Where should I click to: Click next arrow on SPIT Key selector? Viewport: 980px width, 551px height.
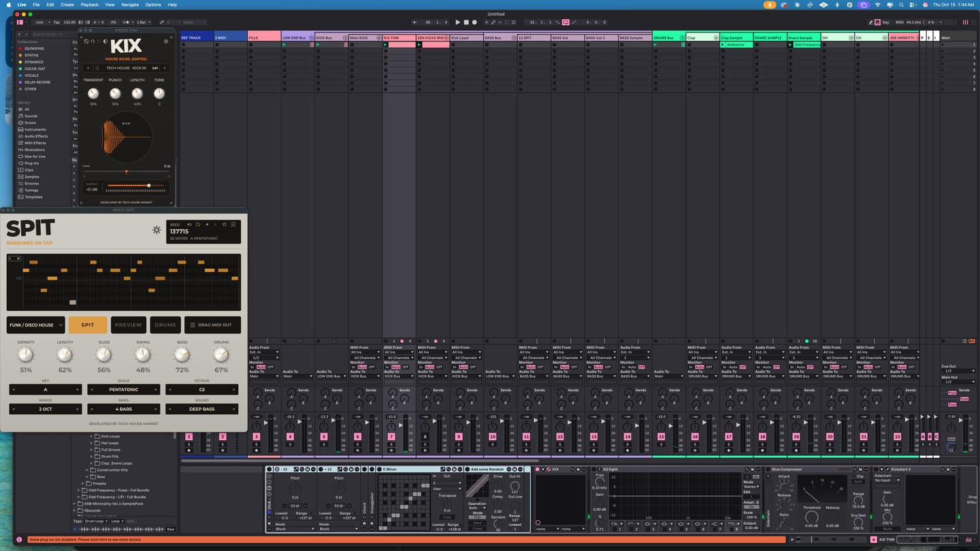pyautogui.click(x=78, y=390)
